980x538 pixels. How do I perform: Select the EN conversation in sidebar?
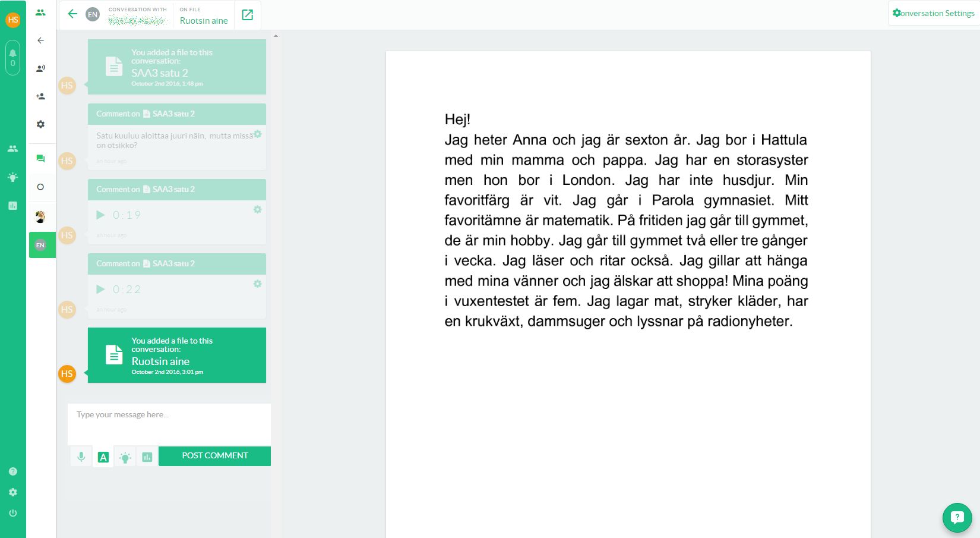(x=40, y=245)
